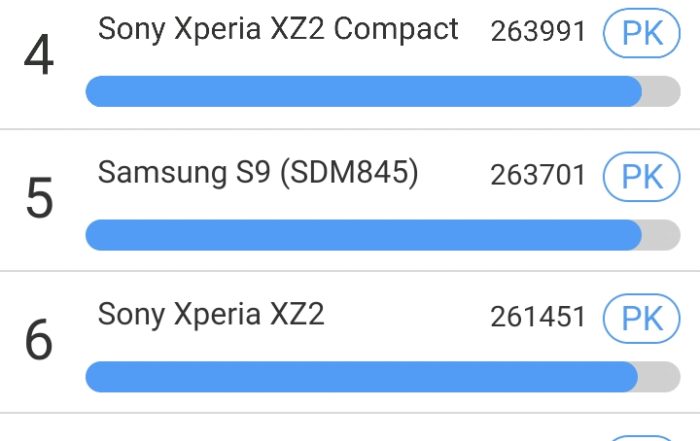Image resolution: width=700 pixels, height=441 pixels.
Task: Click the score 263991
Action: 538,33
